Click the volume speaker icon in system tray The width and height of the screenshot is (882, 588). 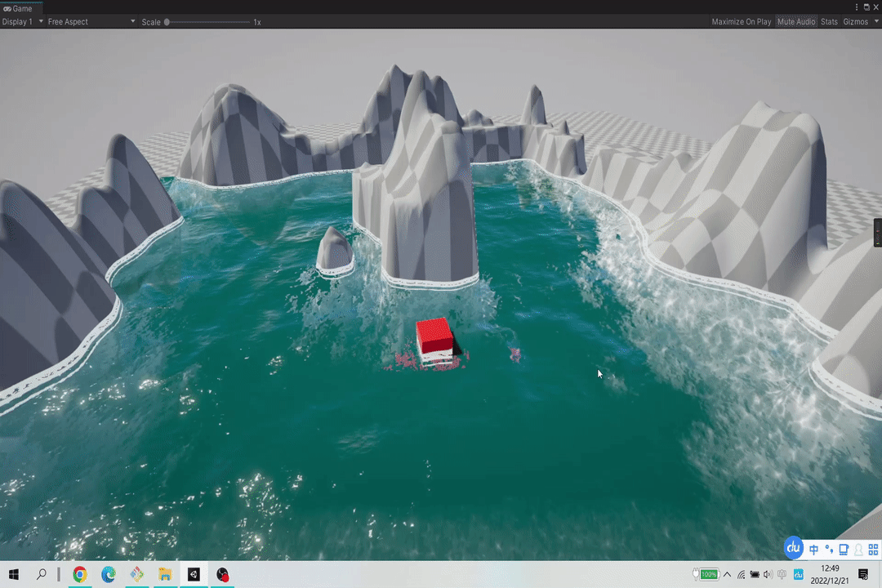click(768, 575)
